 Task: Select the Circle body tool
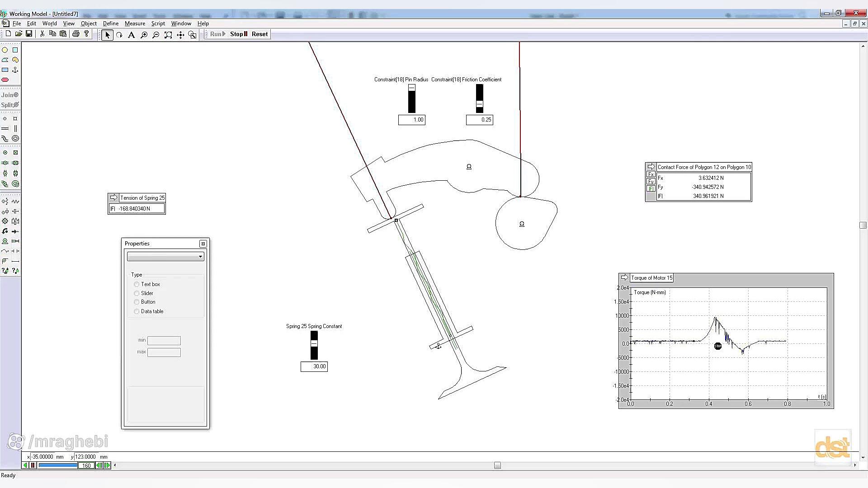pyautogui.click(x=5, y=50)
